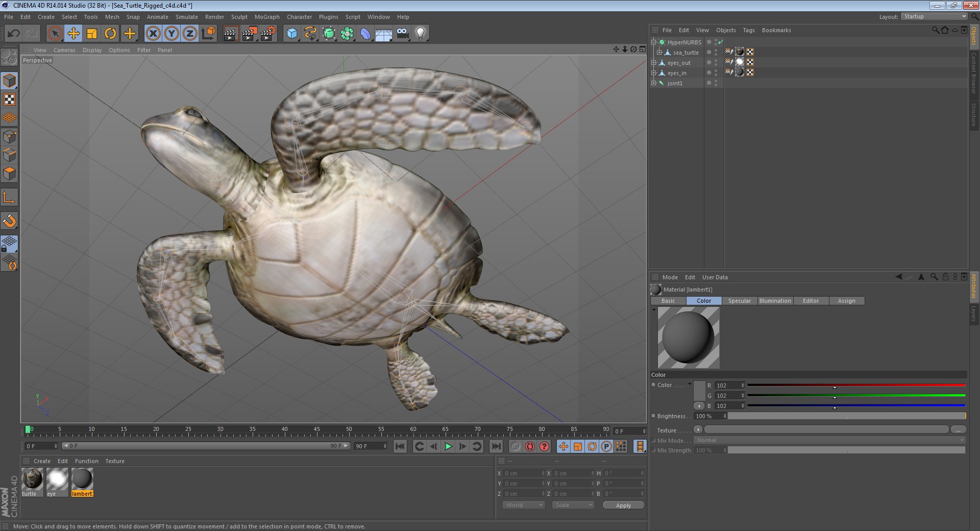This screenshot has height=531, width=980.
Task: Enable the Autokeying button
Action: pyautogui.click(x=530, y=446)
